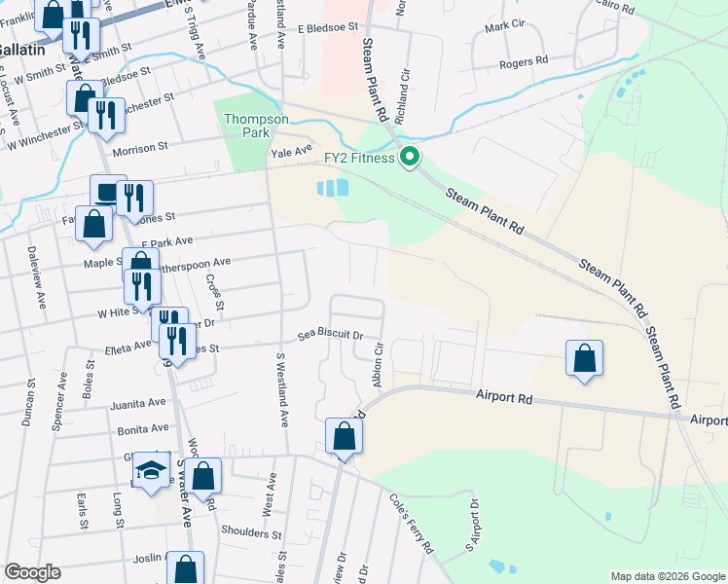Open the restaurant marker beside Jones St
728x584 pixels.
pyautogui.click(x=134, y=201)
